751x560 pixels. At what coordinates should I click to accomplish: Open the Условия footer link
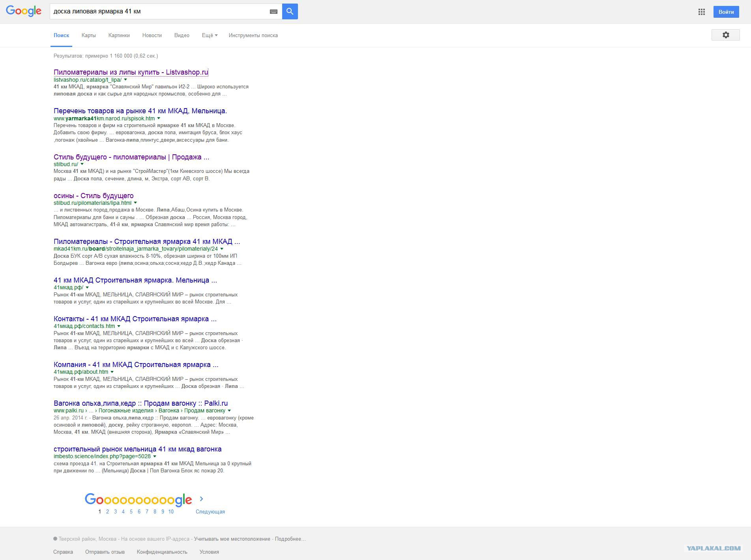209,552
